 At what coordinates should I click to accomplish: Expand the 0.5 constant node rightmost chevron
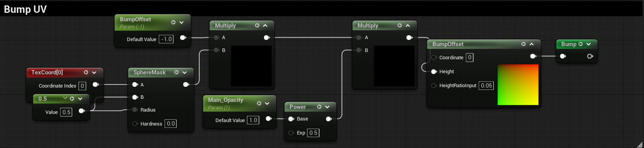point(80,99)
